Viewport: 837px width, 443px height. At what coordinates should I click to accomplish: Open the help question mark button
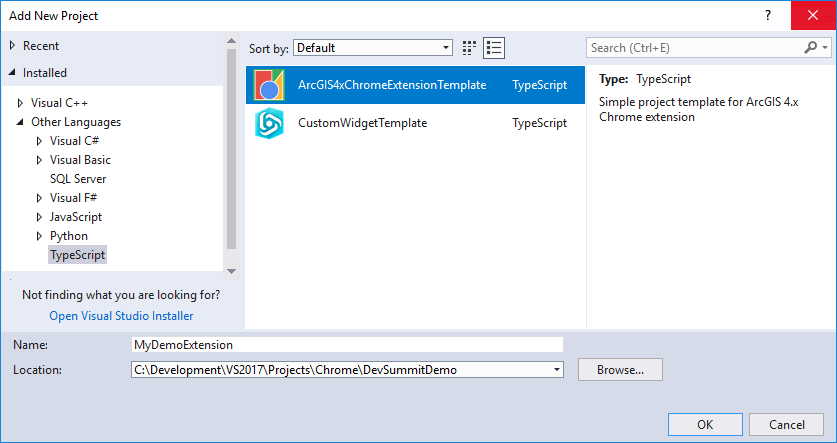point(768,15)
